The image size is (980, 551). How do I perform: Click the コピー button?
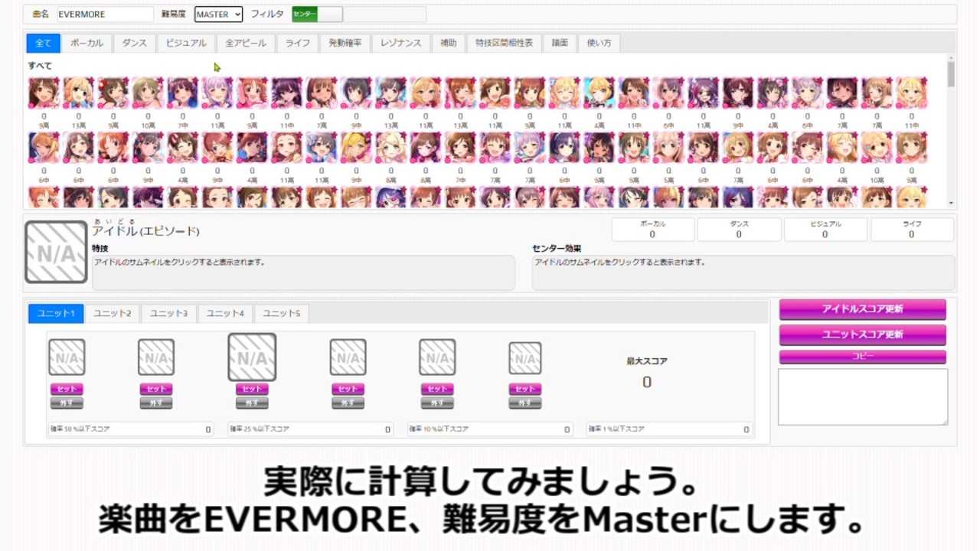tap(863, 357)
